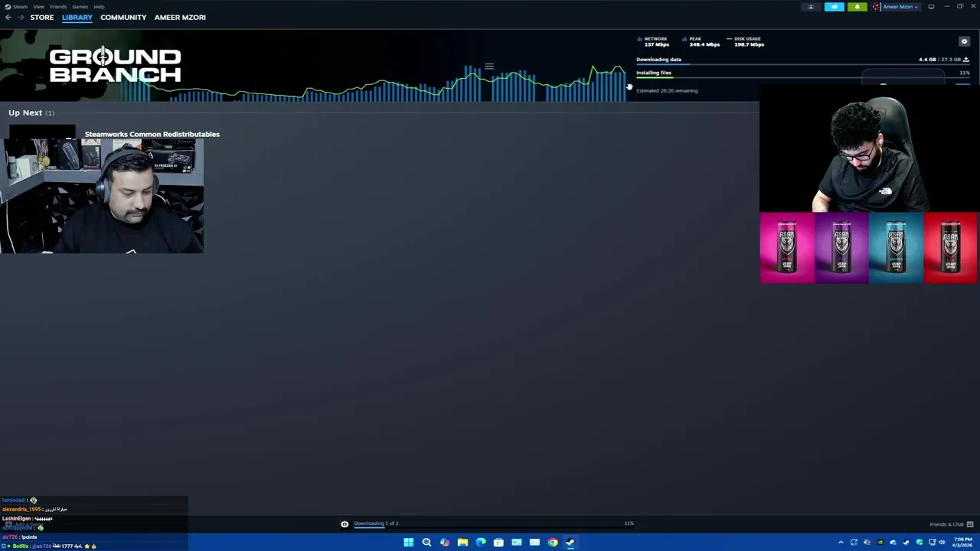Launch Copilot from the taskbar

(x=445, y=543)
